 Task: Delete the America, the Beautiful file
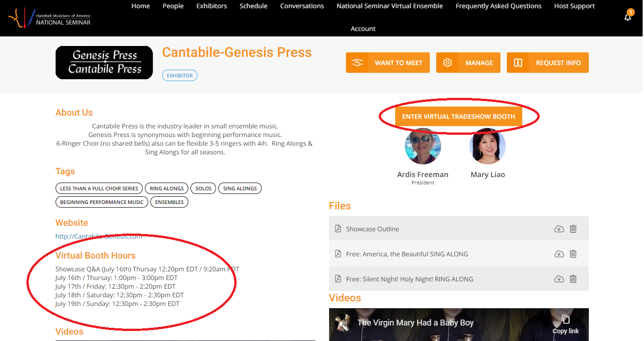pos(573,254)
